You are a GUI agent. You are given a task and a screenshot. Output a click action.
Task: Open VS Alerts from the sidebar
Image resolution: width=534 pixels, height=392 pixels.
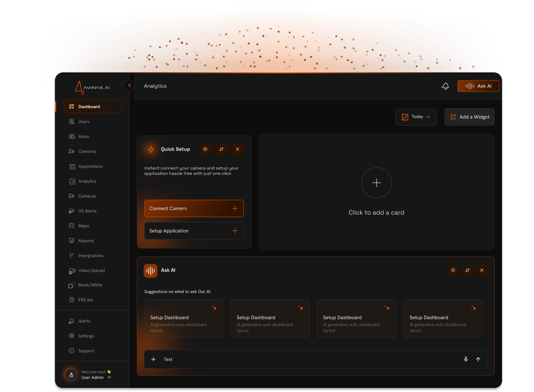pos(87,211)
